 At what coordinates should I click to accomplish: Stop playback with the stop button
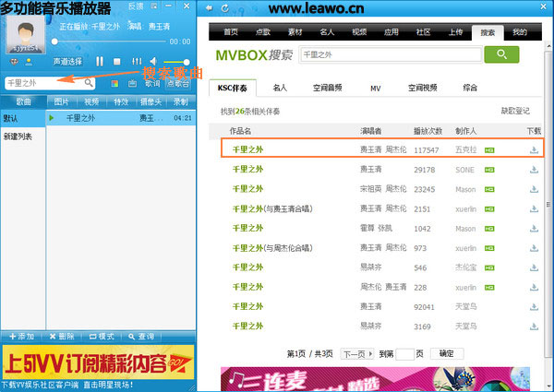(117, 62)
